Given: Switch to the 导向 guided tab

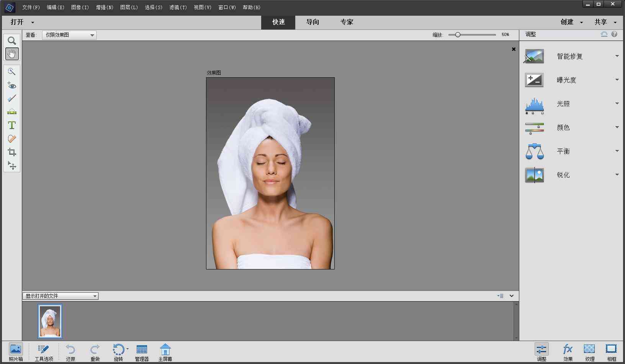Looking at the screenshot, I should pos(312,22).
